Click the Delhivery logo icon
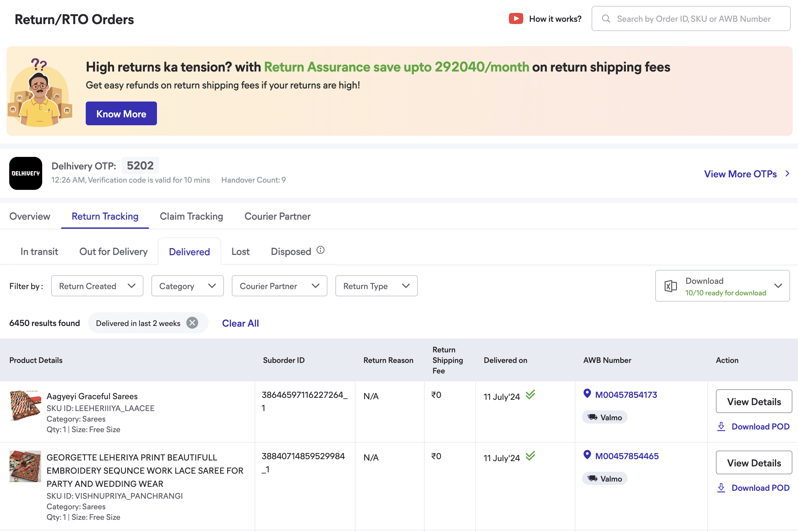 (25, 173)
